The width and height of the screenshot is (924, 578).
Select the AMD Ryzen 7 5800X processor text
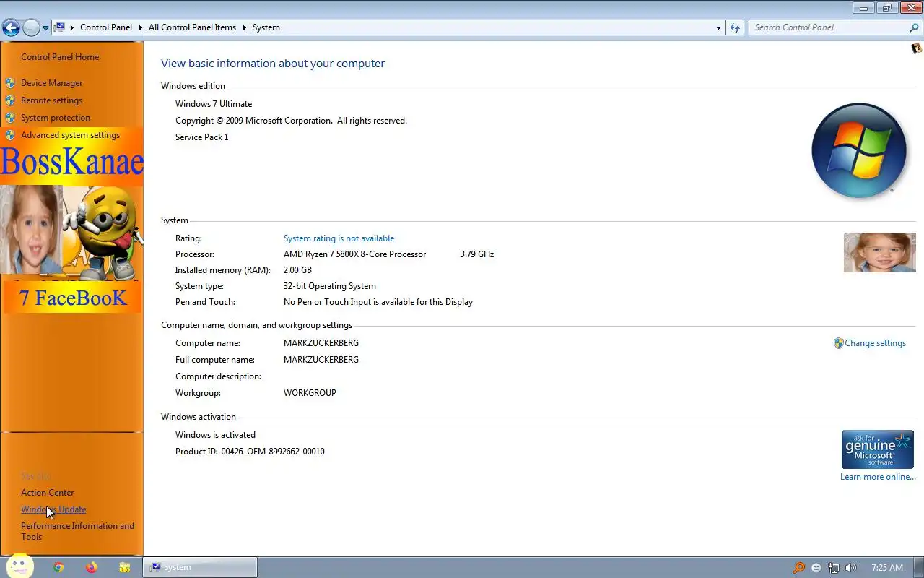click(354, 254)
